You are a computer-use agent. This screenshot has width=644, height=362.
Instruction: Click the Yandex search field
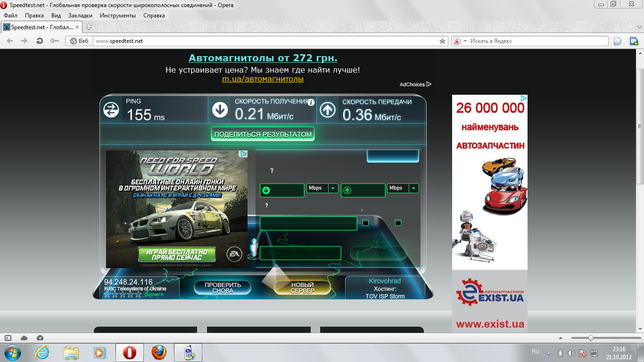pos(538,41)
